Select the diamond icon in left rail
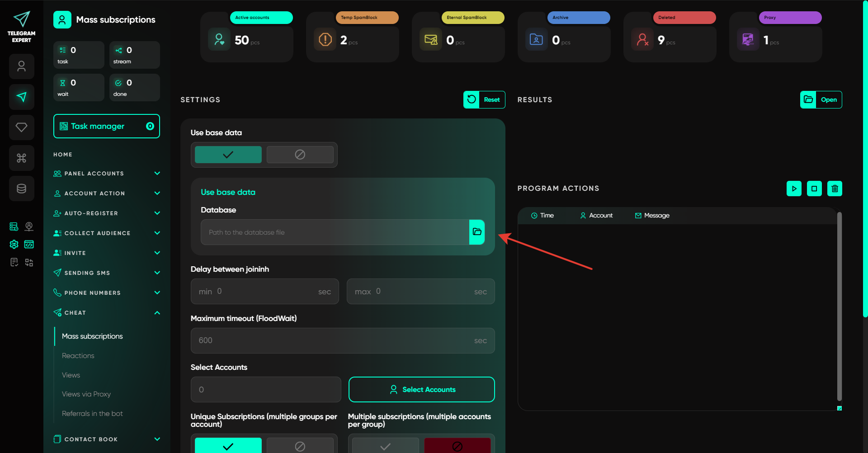868x453 pixels. (22, 127)
